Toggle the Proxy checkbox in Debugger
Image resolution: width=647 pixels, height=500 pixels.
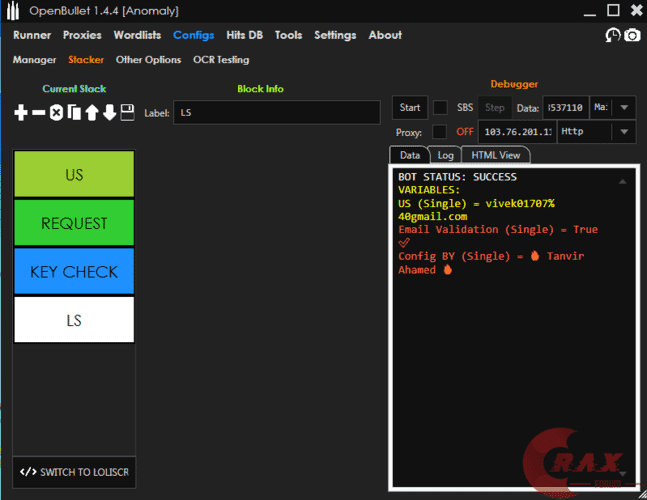coord(440,132)
